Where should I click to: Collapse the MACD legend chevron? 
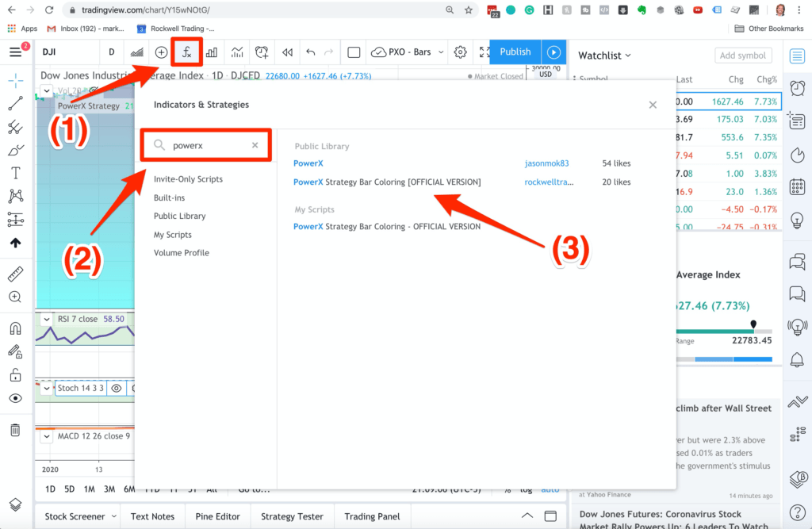pos(47,436)
